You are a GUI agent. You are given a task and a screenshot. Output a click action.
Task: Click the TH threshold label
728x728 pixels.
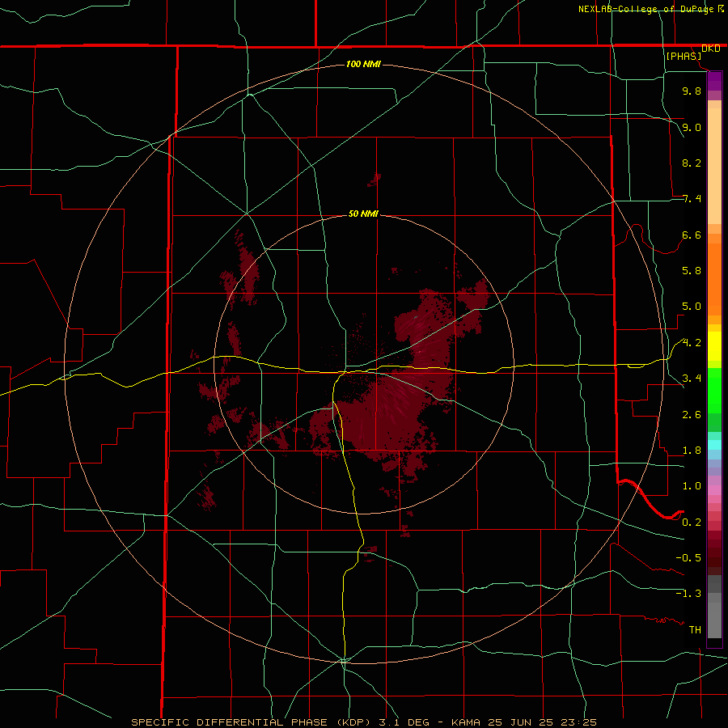point(695,630)
